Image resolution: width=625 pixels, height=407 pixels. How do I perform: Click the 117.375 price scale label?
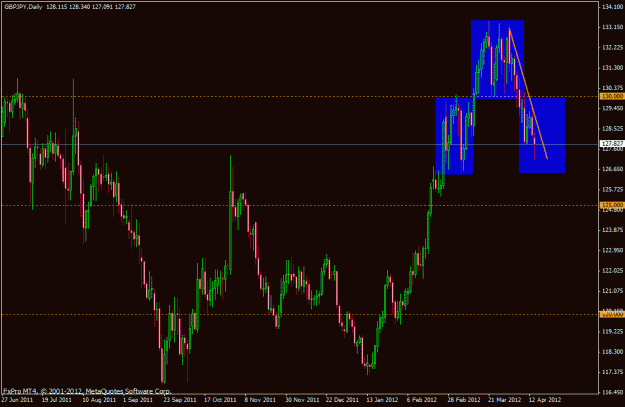coord(613,372)
